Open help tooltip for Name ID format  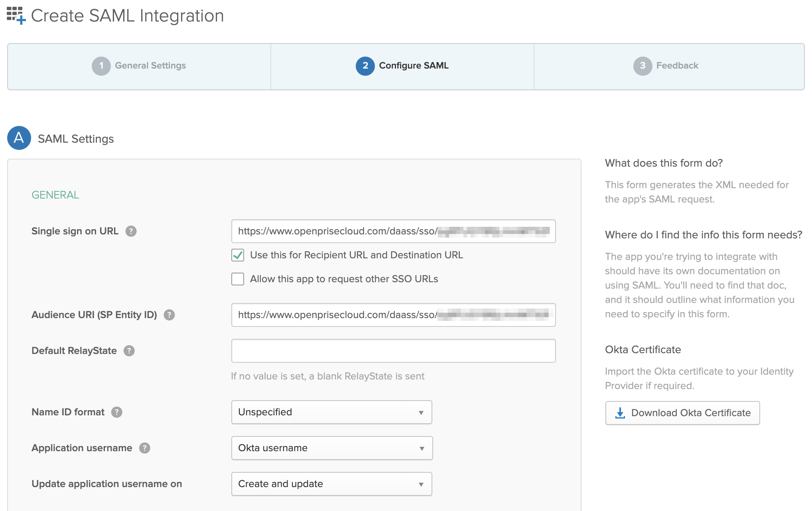tap(116, 412)
